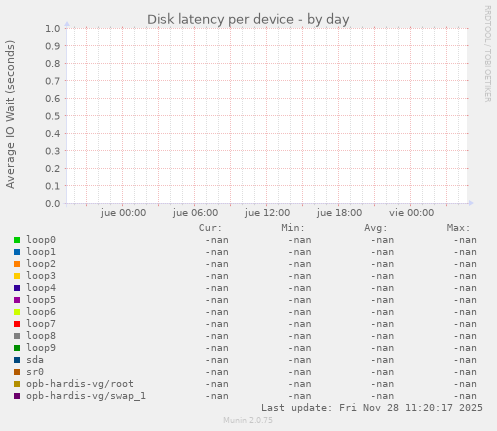The height and width of the screenshot is (431, 497).
Task: Click the 0.2 y-axis value
Action: point(53,168)
